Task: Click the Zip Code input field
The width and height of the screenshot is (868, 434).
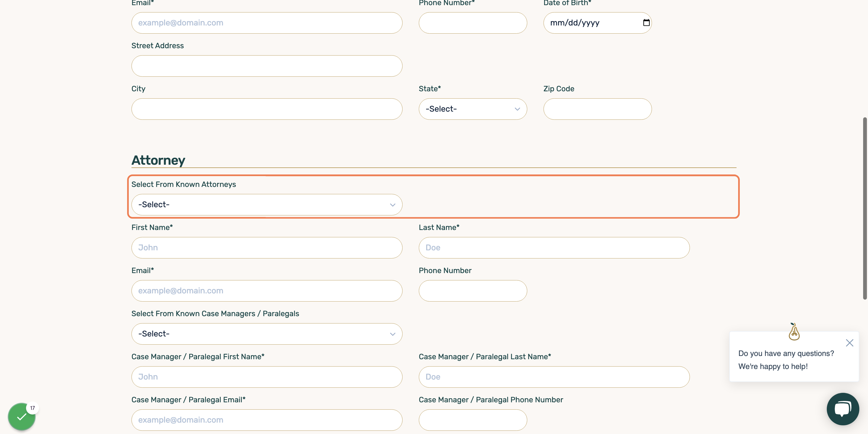Action: pyautogui.click(x=597, y=109)
